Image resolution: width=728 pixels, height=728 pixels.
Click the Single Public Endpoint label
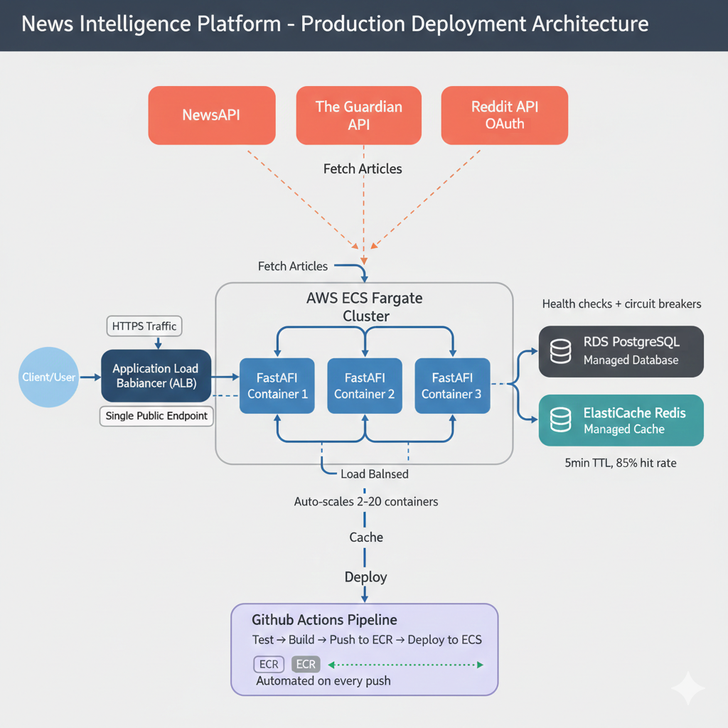tap(156, 416)
